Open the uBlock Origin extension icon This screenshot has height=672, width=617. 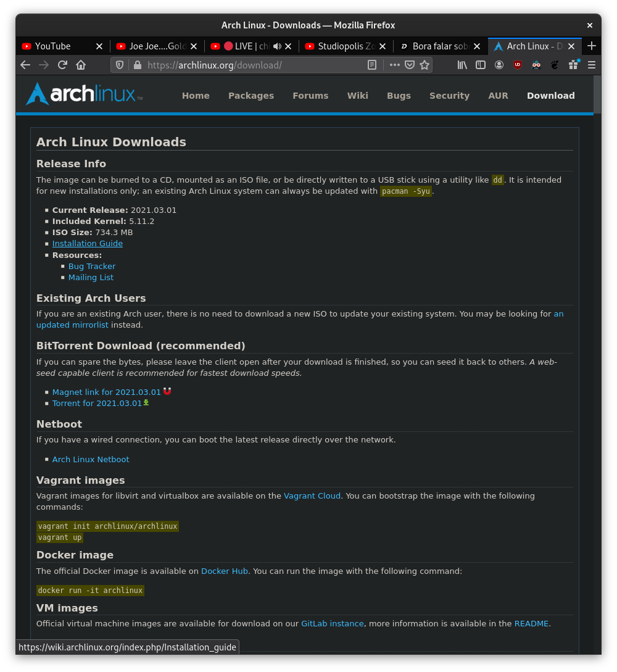point(518,65)
